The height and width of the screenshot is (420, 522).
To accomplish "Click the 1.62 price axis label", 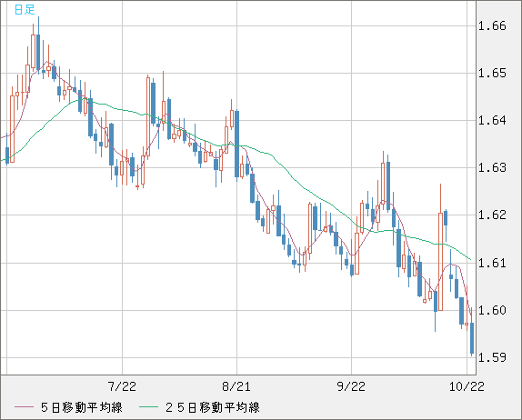I will click(492, 215).
